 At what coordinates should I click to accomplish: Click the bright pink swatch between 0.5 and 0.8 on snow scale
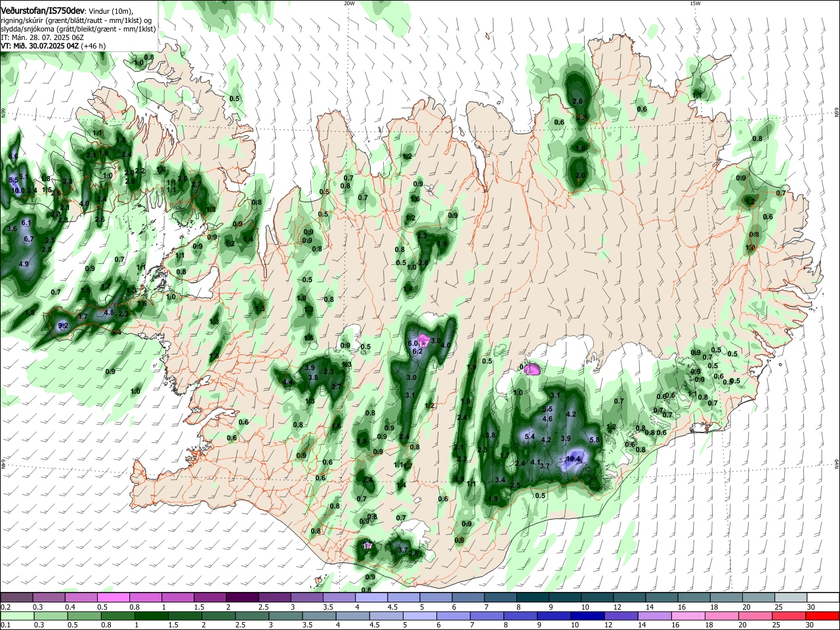pos(113,598)
